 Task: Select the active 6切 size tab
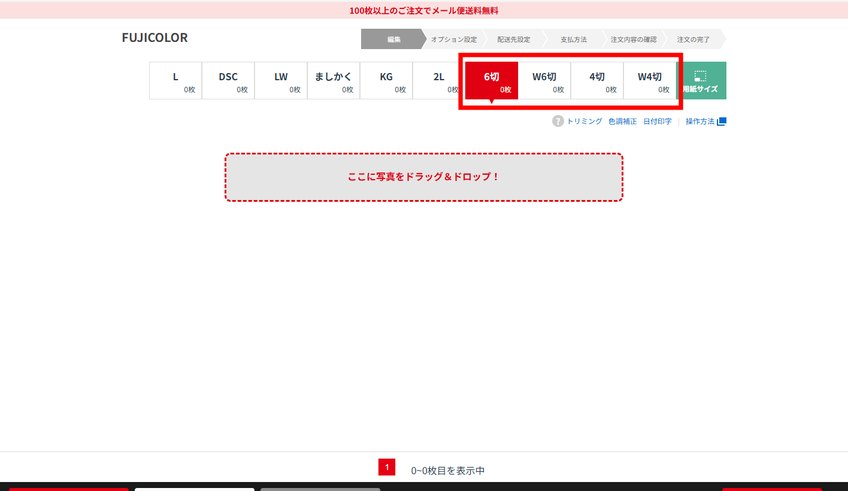click(x=492, y=81)
